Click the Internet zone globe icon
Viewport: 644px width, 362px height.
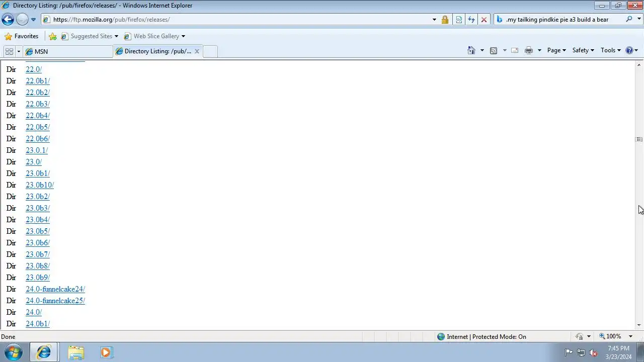(441, 337)
